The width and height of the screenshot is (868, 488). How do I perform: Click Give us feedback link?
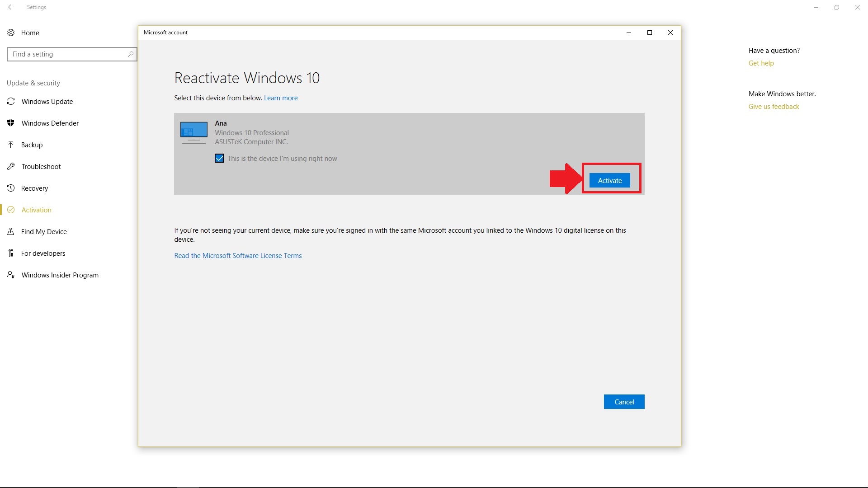[774, 107]
